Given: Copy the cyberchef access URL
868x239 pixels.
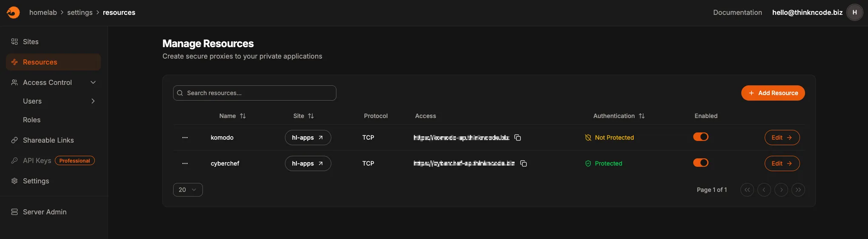Looking at the screenshot, I should 524,163.
